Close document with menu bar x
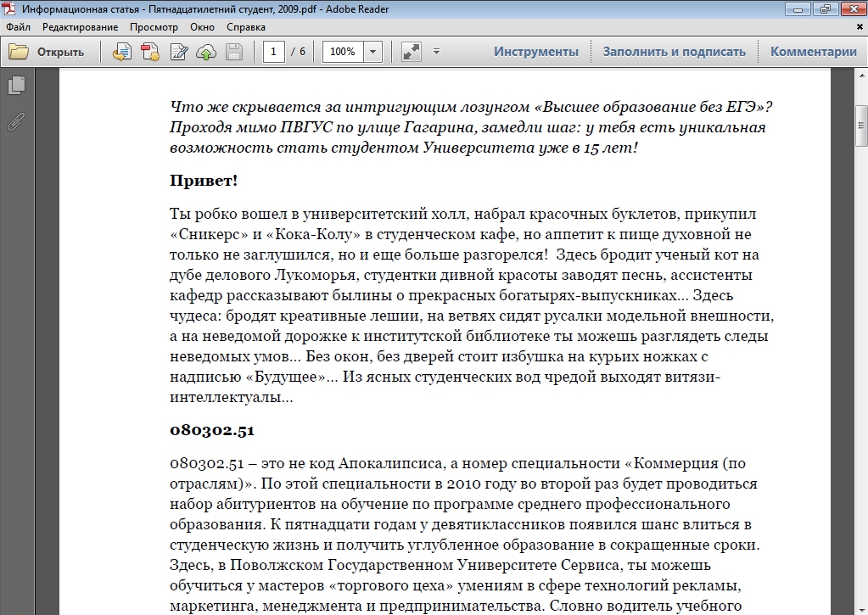The height and width of the screenshot is (615, 868). click(x=860, y=26)
